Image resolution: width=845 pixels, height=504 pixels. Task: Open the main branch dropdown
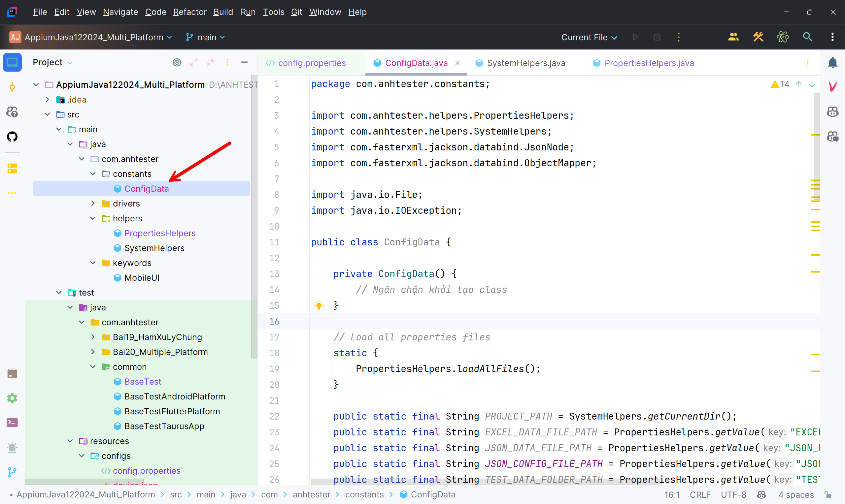pos(206,37)
